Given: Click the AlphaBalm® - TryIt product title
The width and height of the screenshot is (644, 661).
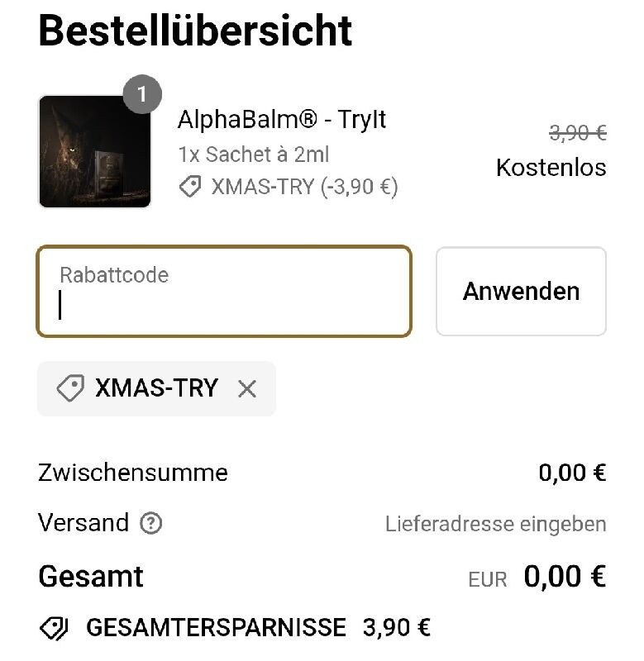Looking at the screenshot, I should click(x=282, y=120).
